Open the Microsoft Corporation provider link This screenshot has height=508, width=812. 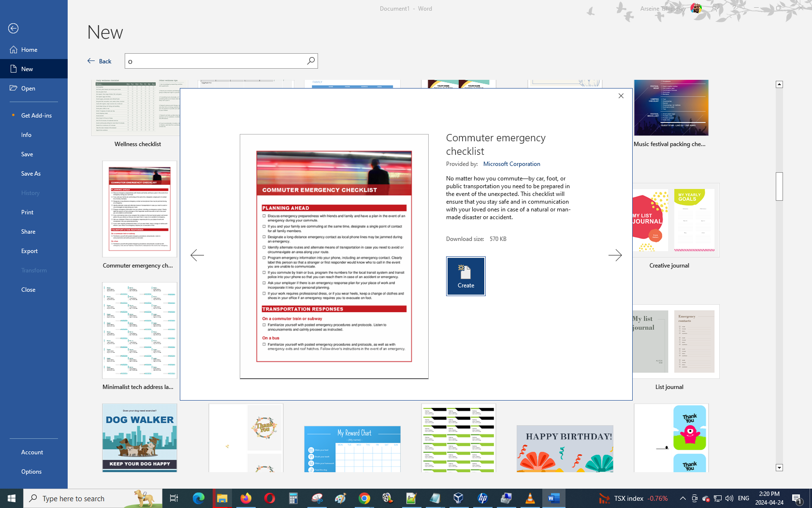coord(511,164)
